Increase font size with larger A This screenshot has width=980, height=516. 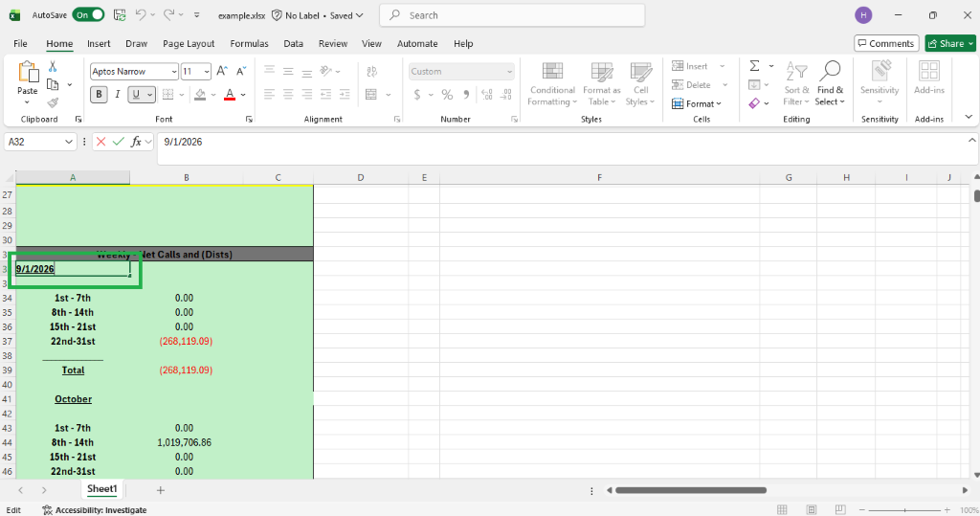[222, 71]
